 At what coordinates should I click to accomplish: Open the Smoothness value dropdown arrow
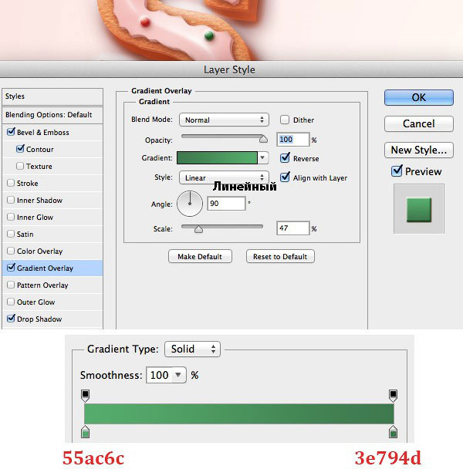coord(178,375)
